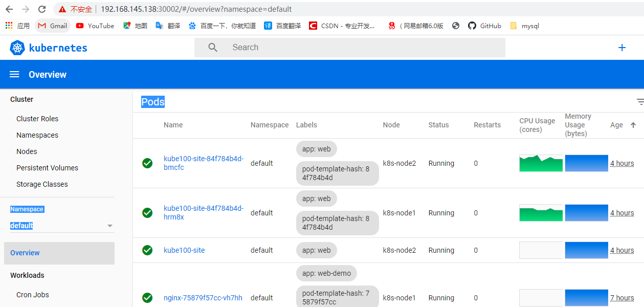Toggle the hamburger navigation menu
This screenshot has height=307, width=644.
tap(14, 75)
